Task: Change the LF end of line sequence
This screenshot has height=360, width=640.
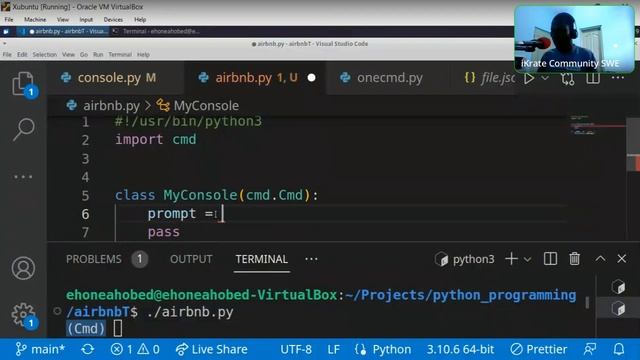Action: 333,349
